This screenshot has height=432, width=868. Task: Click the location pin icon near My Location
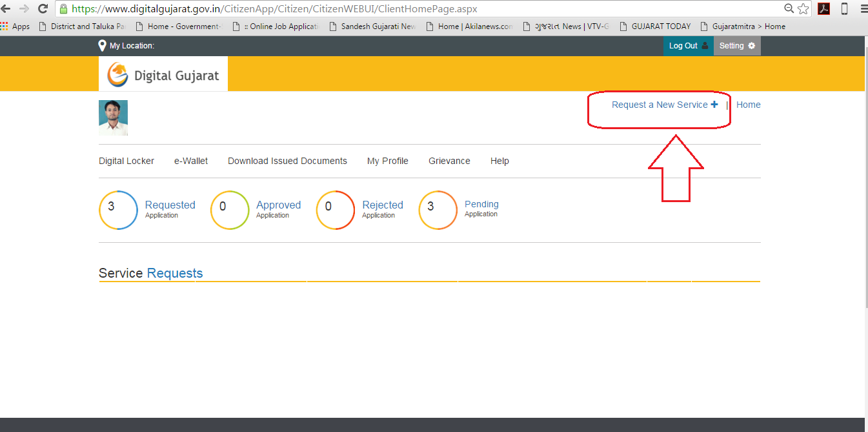[101, 45]
